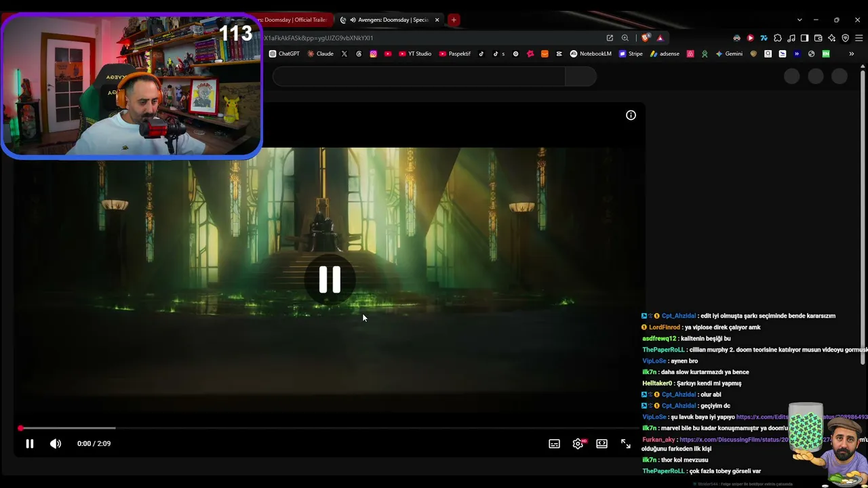This screenshot has width=868, height=488.
Task: Open Furkan_aky's DiscussingFilm link
Action: (735, 440)
